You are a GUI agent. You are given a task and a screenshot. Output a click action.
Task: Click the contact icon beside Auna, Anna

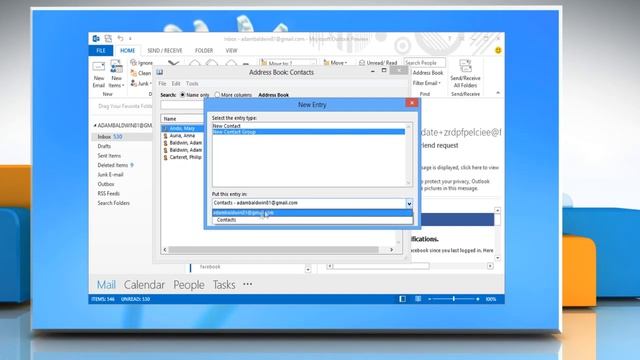coord(165,136)
